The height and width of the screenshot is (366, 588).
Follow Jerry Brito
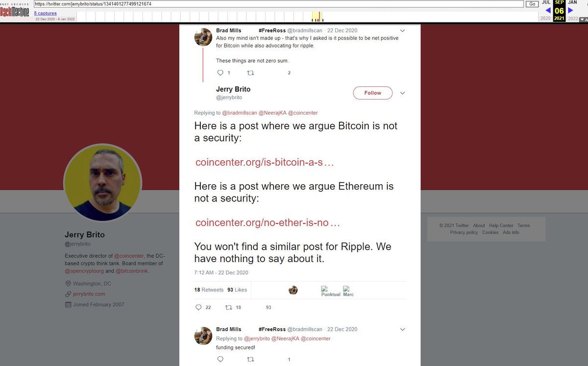pyautogui.click(x=372, y=93)
